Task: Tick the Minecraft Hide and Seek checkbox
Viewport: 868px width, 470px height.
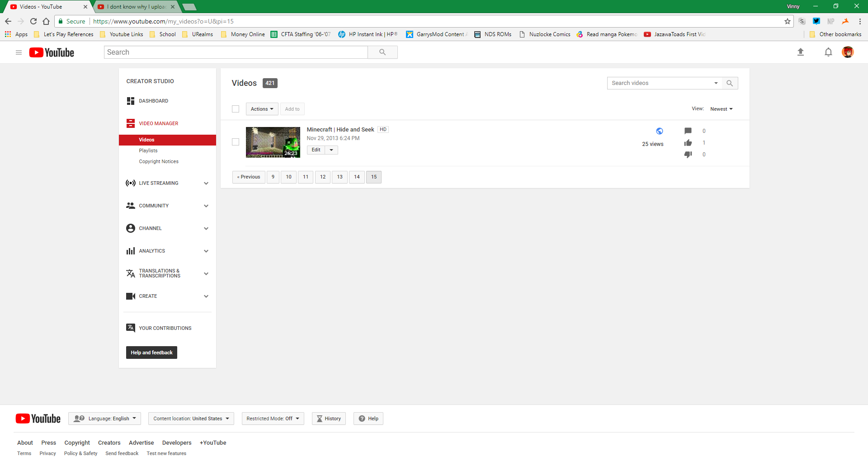Action: coord(236,142)
